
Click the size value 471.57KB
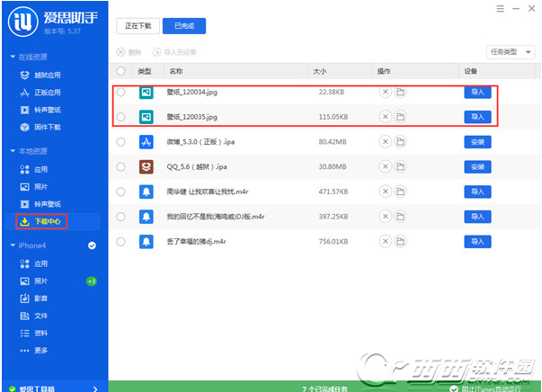tap(333, 192)
